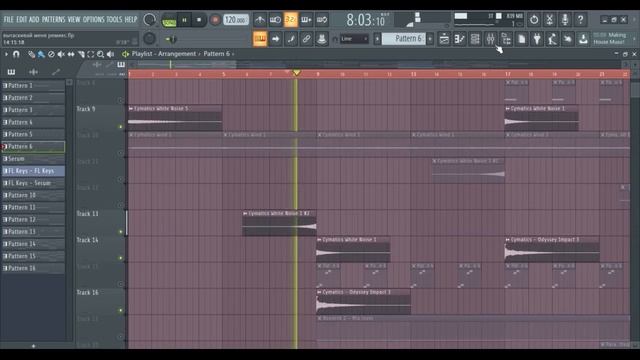The width and height of the screenshot is (640, 360).
Task: Stop playback with the stop button
Action: 199,20
